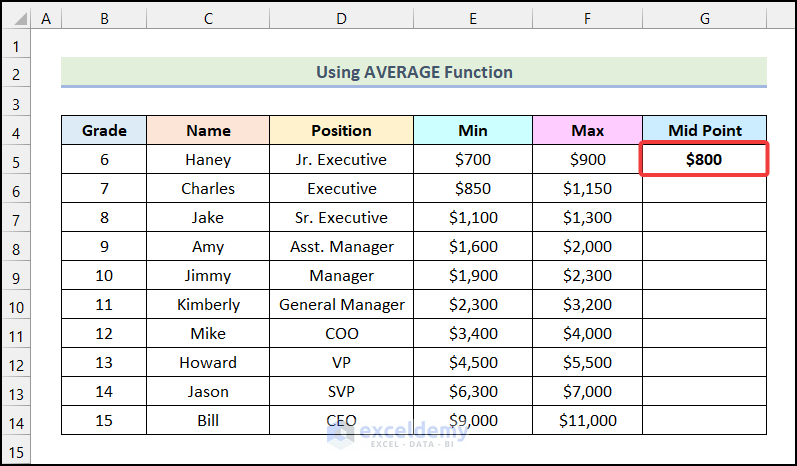Select the Grade header cell
The width and height of the screenshot is (797, 466).
(104, 130)
